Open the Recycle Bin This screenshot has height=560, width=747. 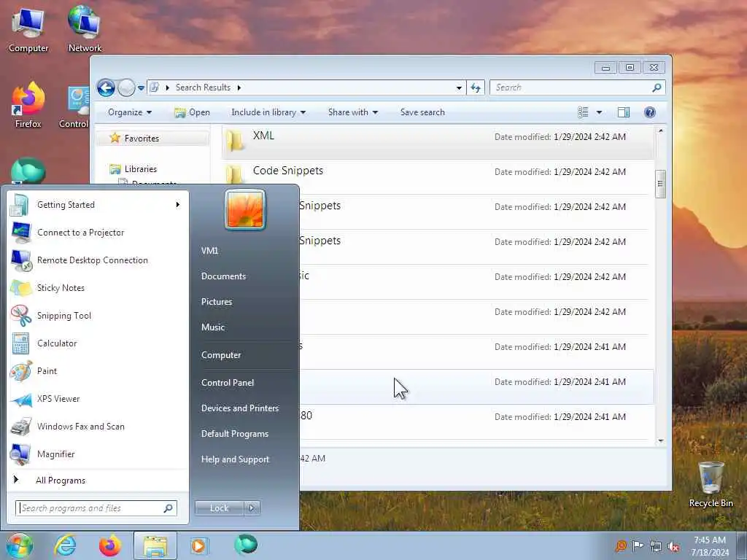(711, 485)
